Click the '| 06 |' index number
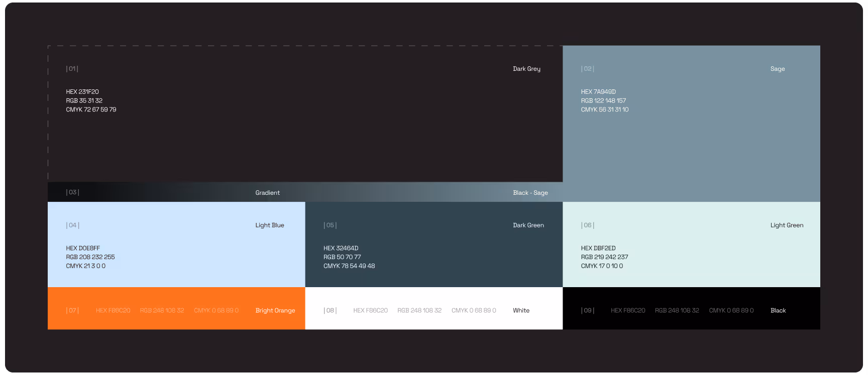 pos(588,225)
